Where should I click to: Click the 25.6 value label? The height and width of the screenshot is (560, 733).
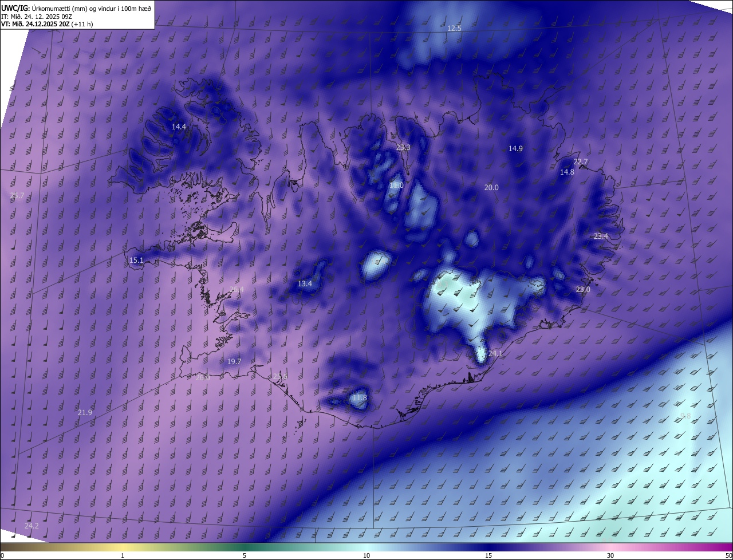pyautogui.click(x=280, y=376)
